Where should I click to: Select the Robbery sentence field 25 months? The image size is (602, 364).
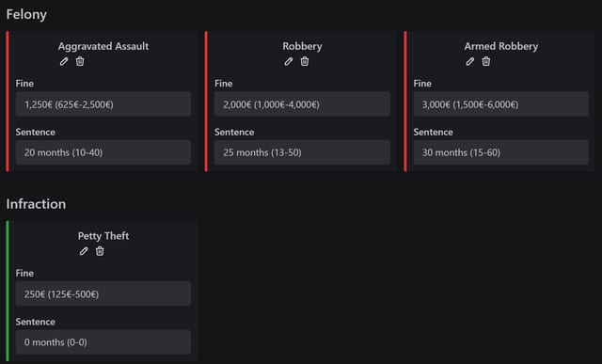point(302,152)
